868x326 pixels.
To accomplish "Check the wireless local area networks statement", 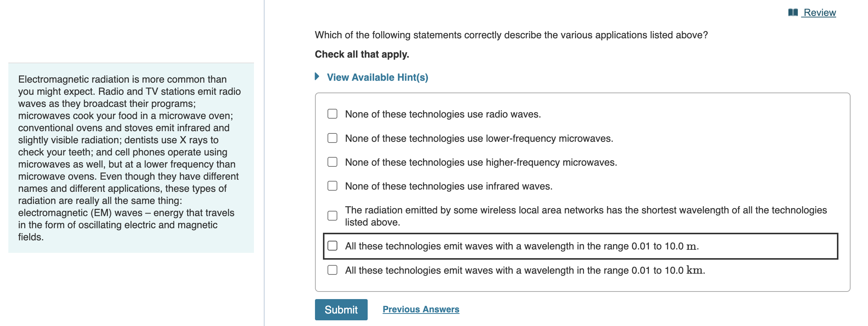I will 332,215.
